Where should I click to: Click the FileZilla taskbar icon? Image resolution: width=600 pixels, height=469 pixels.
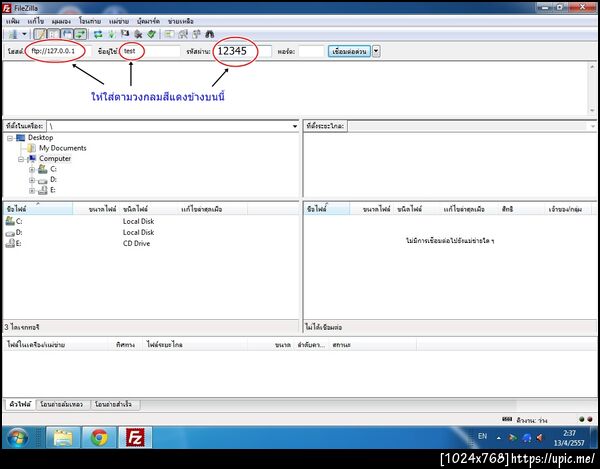(135, 438)
